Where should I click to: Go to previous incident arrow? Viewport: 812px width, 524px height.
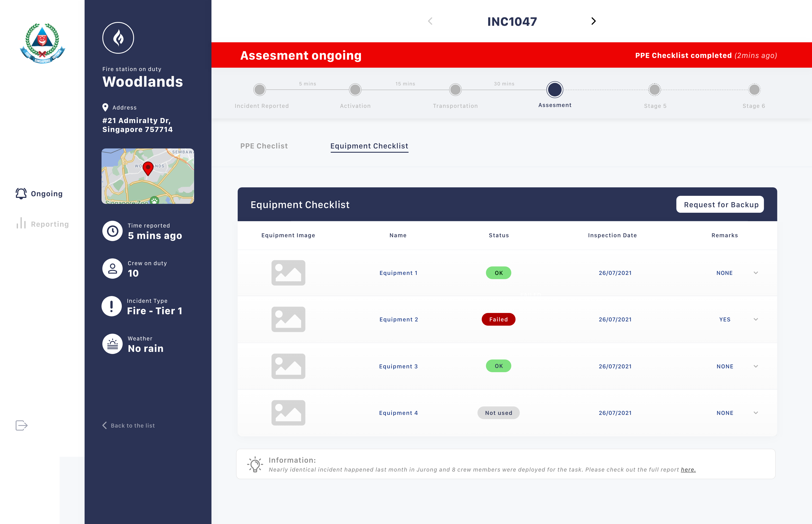coord(430,21)
